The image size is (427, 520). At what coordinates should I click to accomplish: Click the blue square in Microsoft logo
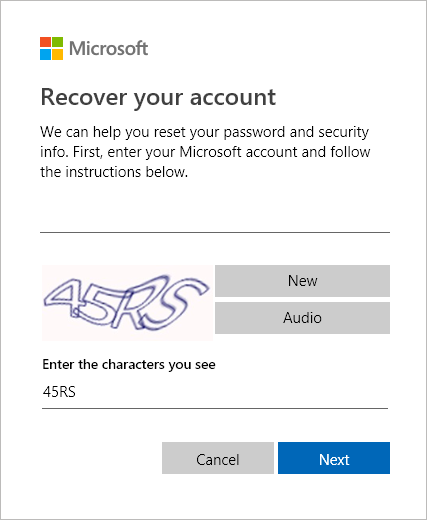coord(45,54)
